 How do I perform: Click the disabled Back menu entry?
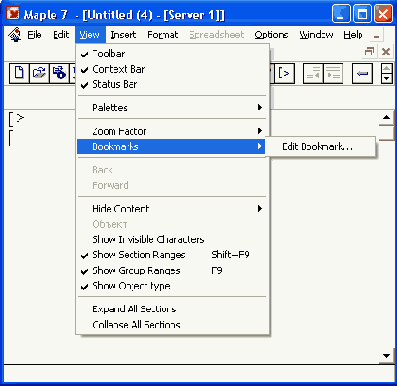click(172, 170)
